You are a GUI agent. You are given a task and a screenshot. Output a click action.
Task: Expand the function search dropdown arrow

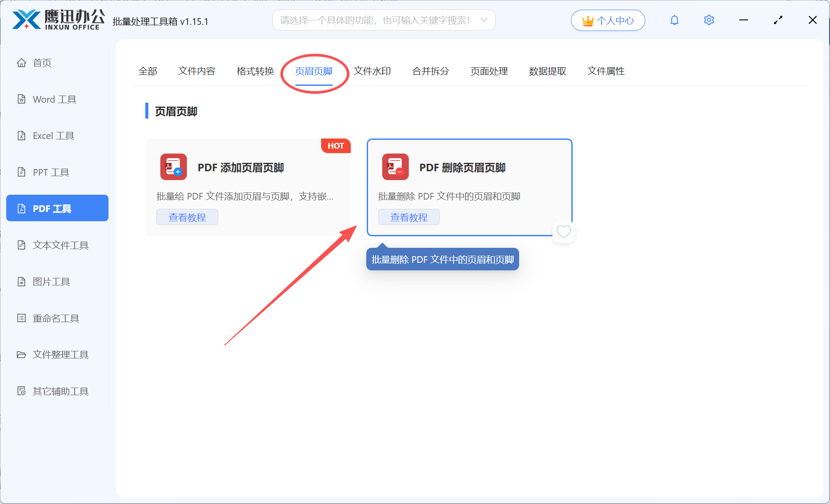(x=484, y=20)
